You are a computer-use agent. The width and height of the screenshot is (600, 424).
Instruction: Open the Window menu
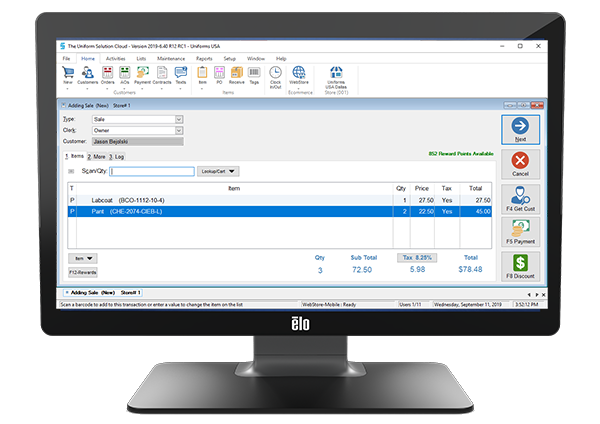256,59
